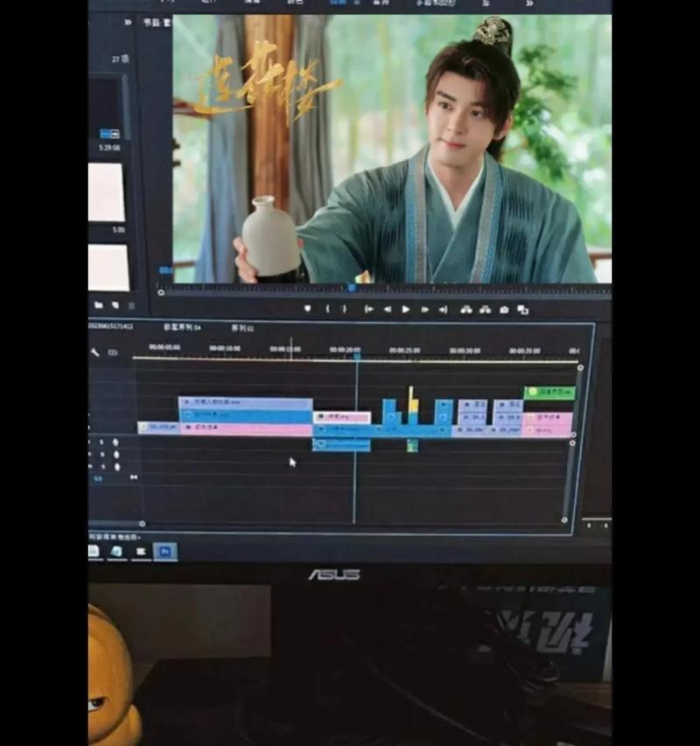Select the pink jpg clip near the playhead
The width and height of the screenshot is (700, 746).
coord(341,417)
